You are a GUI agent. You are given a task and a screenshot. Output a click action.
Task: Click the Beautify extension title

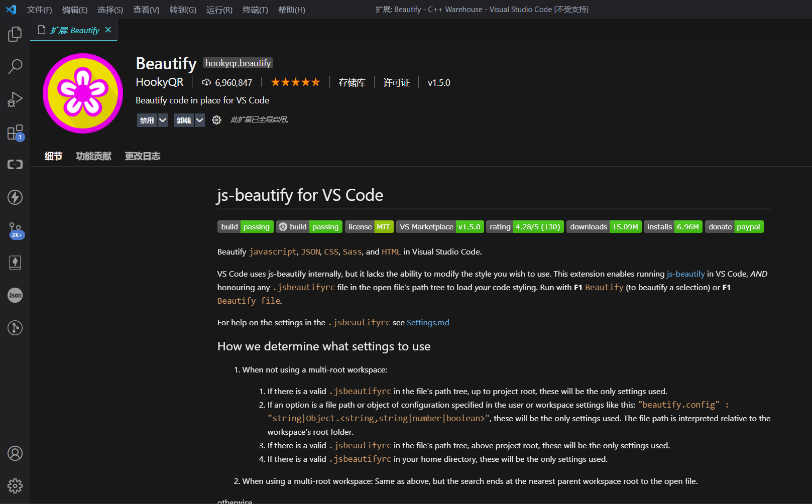pos(166,64)
